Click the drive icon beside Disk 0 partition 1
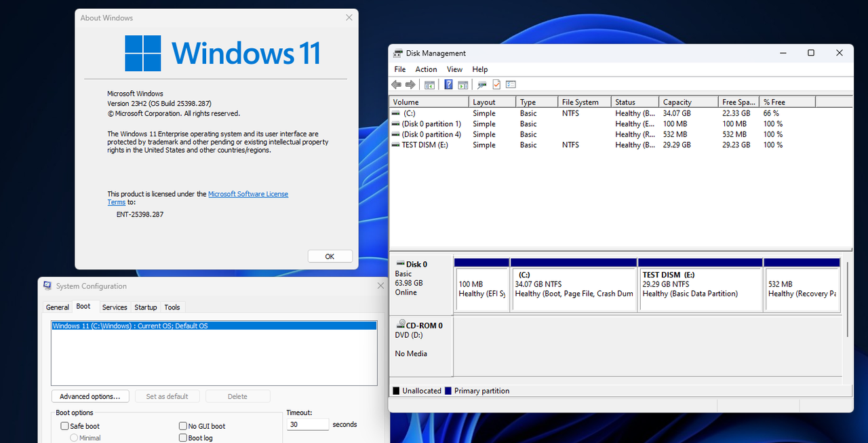Viewport: 868px width, 443px height. [x=396, y=124]
